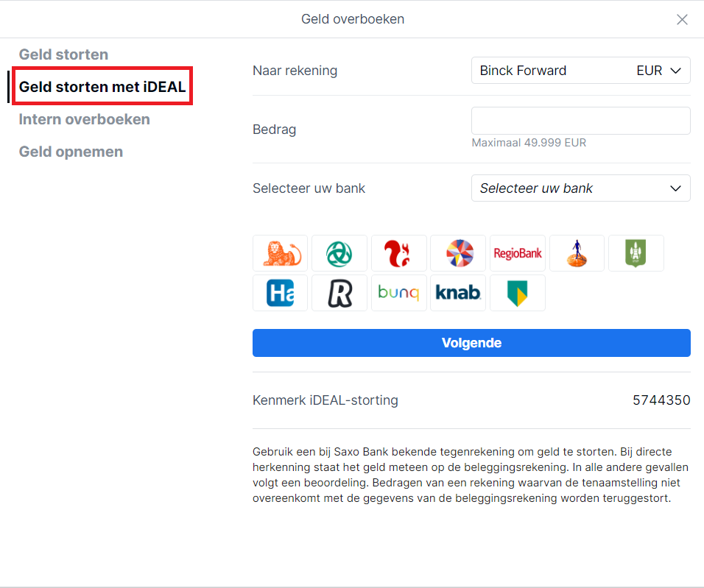Pick the Rabobank figure-on-orange-ball logo
Viewport: 704px width, 588px height.
point(577,253)
